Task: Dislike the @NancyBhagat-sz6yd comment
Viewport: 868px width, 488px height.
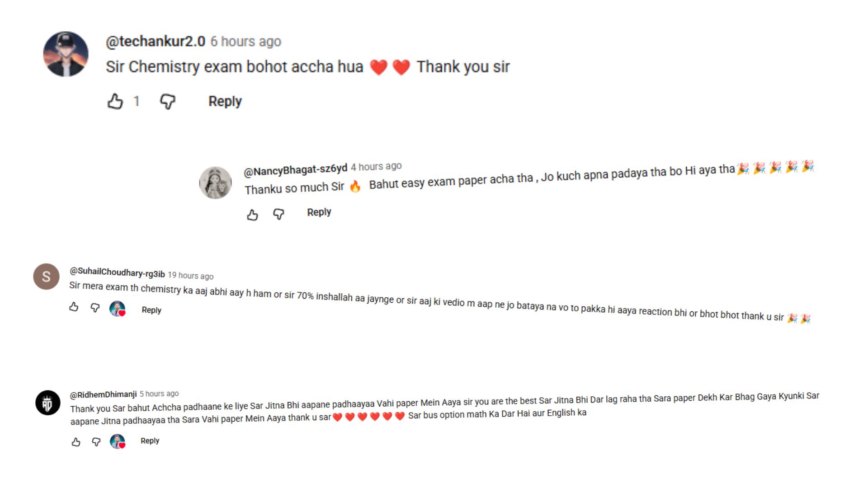Action: pyautogui.click(x=278, y=214)
